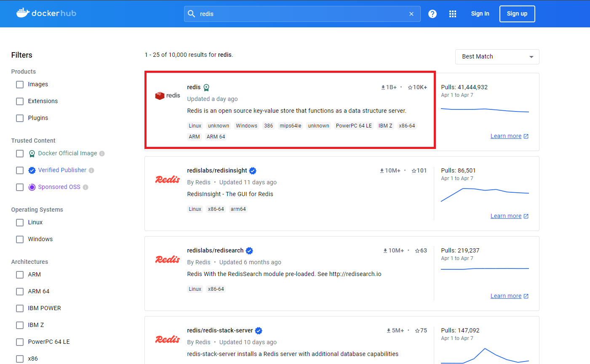The height and width of the screenshot is (364, 590).
Task: Click the 63 stars icon on redisearch
Action: point(417,251)
